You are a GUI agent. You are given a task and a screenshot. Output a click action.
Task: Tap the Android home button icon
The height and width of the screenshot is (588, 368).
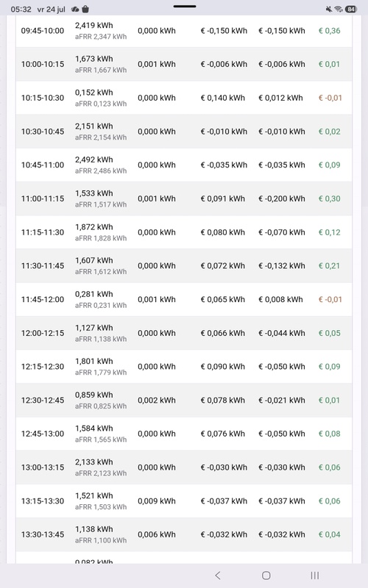[x=266, y=576]
